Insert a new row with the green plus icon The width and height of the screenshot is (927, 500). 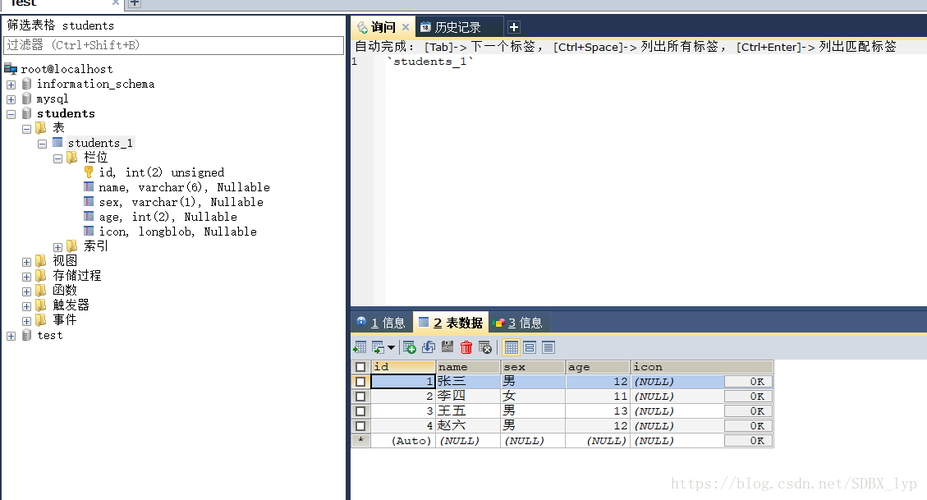click(x=409, y=348)
